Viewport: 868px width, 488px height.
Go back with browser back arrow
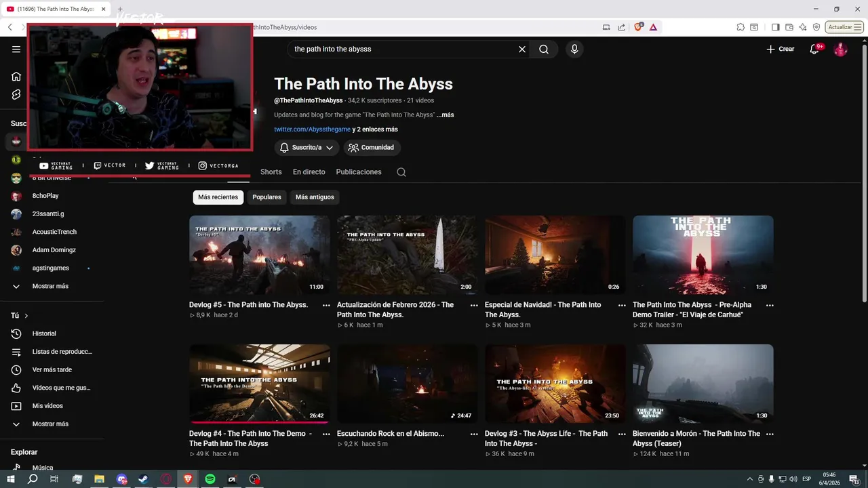point(10,27)
